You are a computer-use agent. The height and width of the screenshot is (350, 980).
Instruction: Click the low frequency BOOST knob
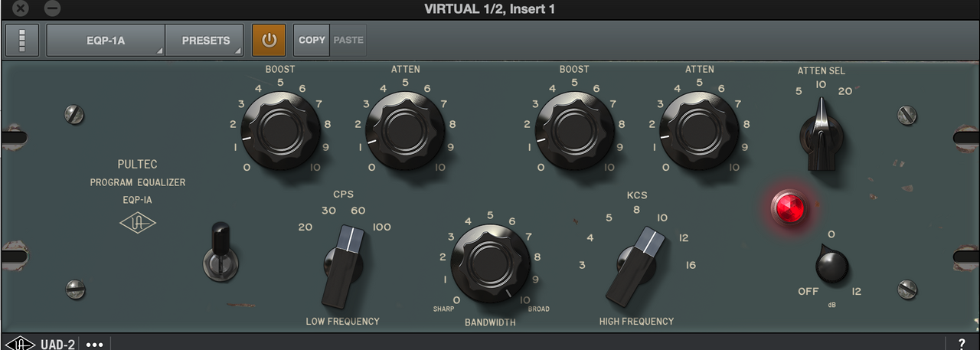280,130
